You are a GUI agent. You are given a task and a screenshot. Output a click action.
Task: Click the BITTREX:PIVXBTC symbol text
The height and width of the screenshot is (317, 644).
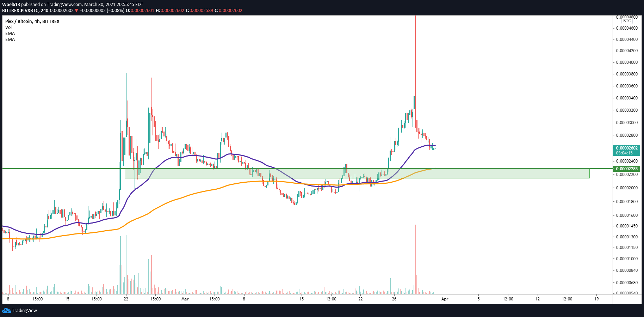coord(20,11)
